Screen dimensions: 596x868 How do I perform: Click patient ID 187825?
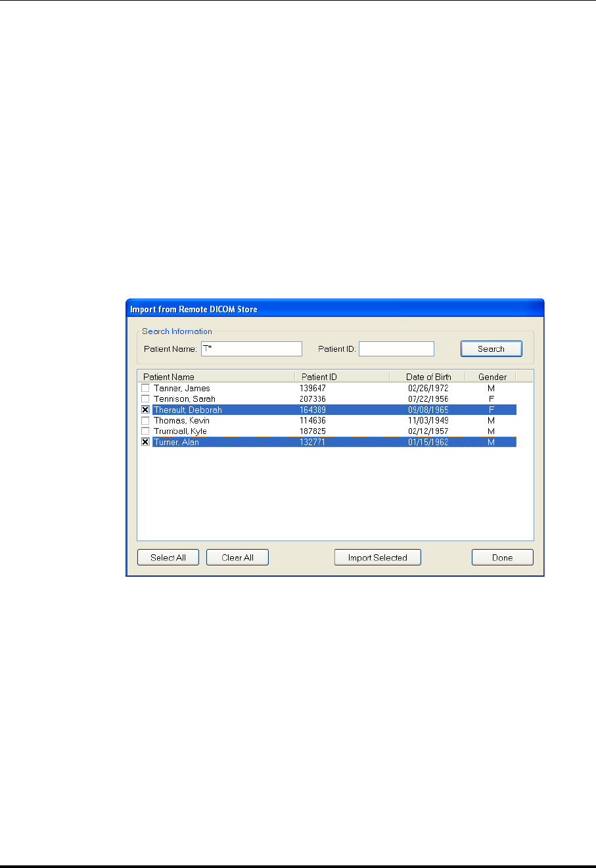[313, 431]
